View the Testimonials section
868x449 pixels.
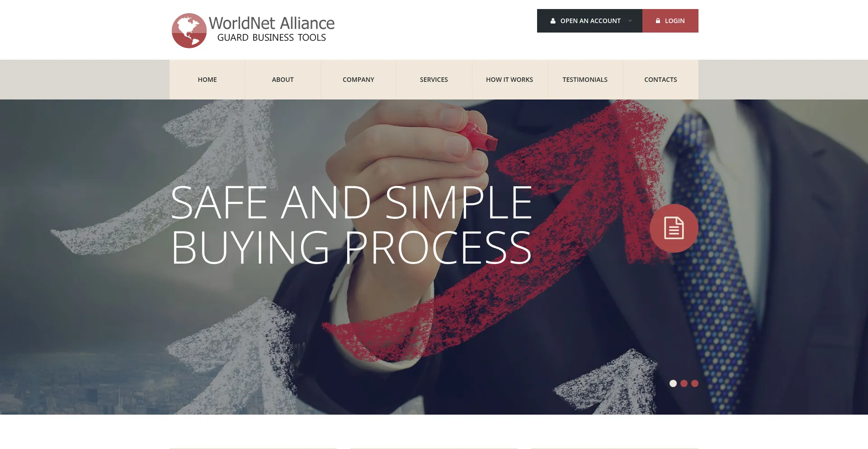click(585, 80)
